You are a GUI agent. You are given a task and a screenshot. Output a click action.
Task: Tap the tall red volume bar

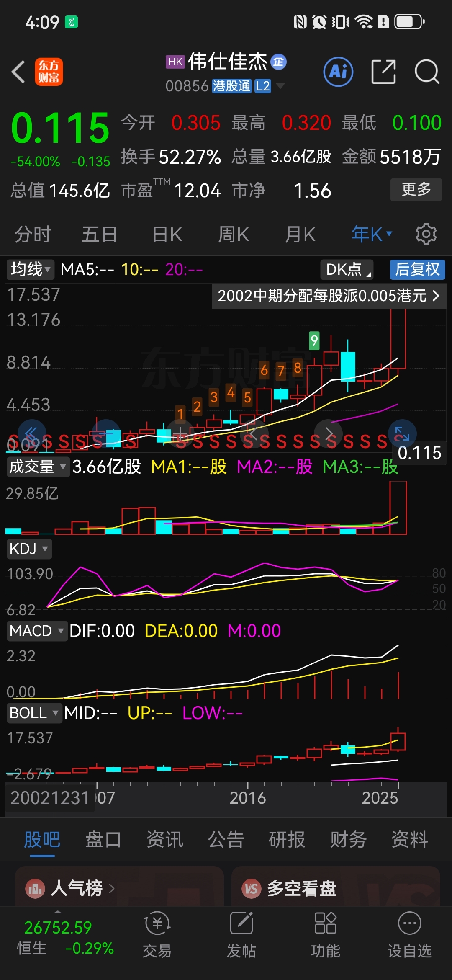(x=398, y=508)
